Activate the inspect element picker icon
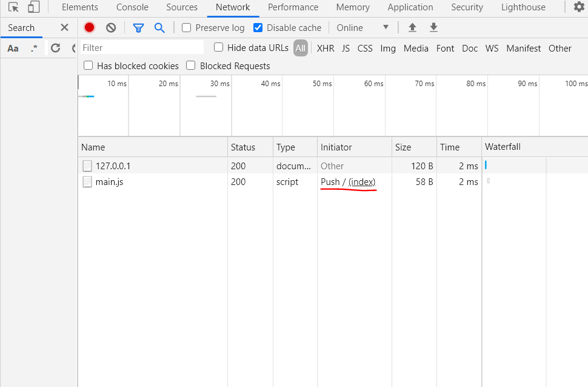Screen dimensions: 588x387 click(x=13, y=7)
